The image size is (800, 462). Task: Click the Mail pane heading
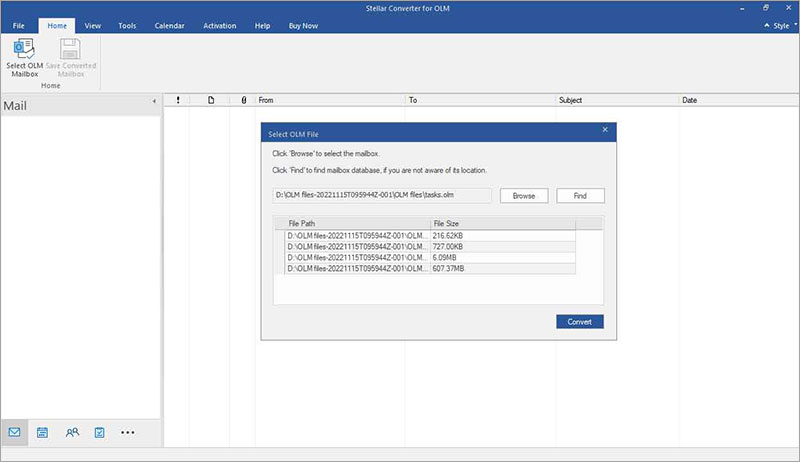point(15,106)
